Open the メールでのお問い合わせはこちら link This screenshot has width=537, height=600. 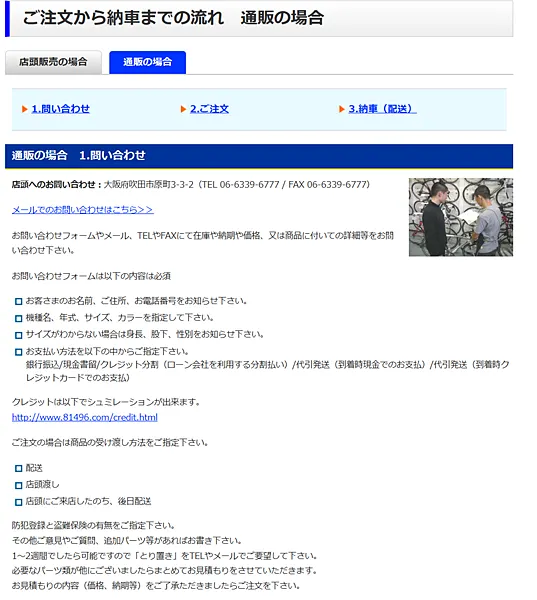[83, 210]
